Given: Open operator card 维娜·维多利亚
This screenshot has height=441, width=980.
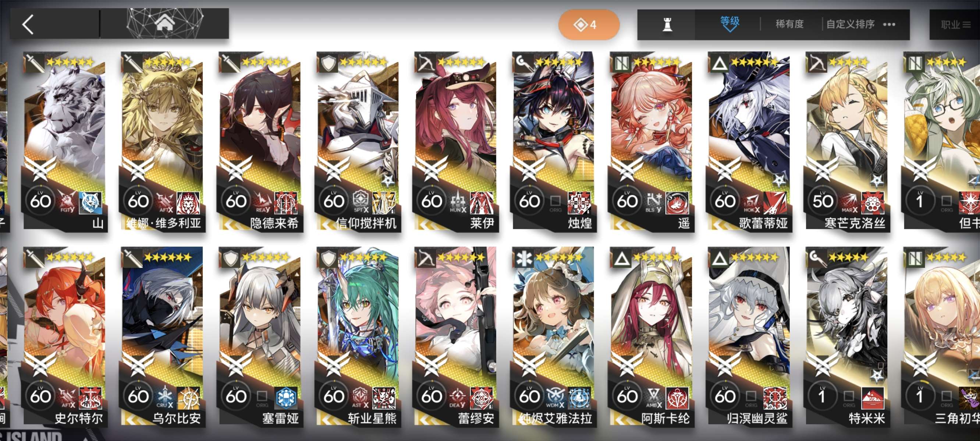Looking at the screenshot, I should (x=162, y=141).
